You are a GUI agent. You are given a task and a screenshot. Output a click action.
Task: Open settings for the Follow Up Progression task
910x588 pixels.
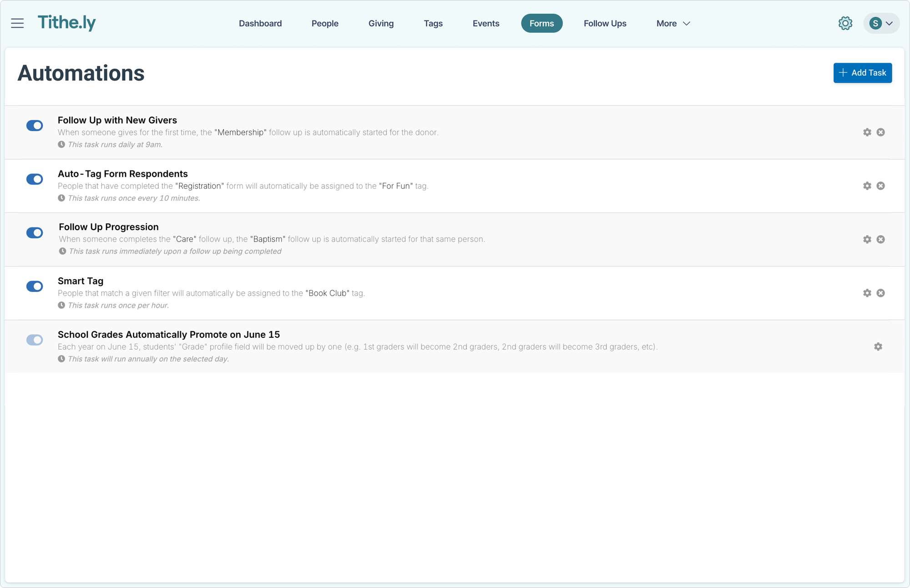coord(867,239)
